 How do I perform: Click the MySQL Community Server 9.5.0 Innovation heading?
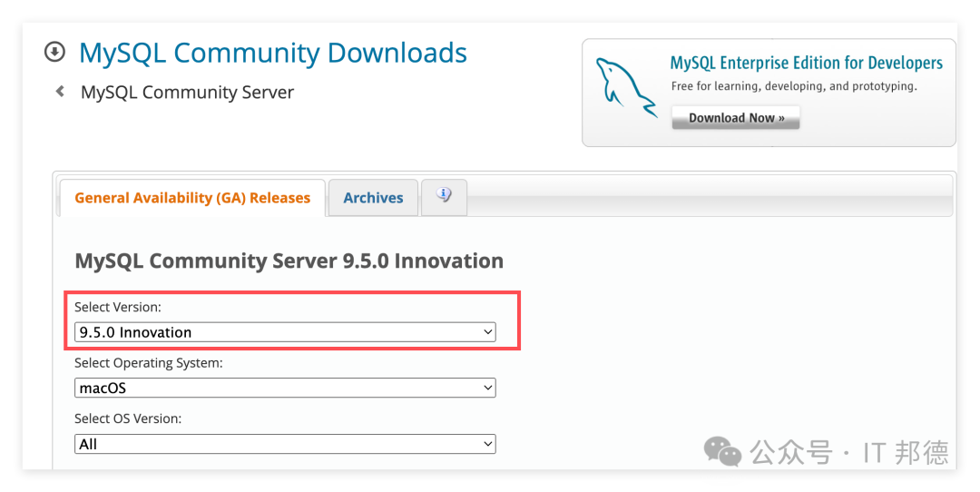[289, 261]
